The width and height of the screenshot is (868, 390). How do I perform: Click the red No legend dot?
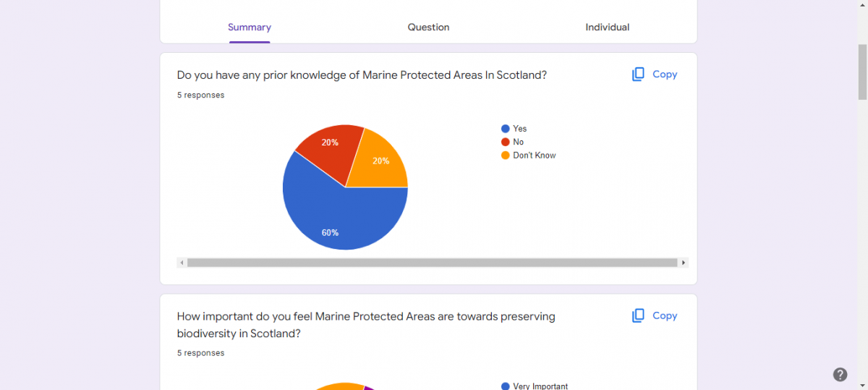tap(506, 142)
